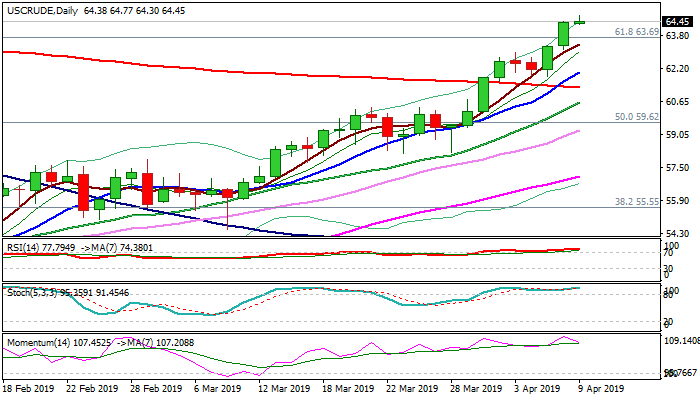Click the 28 Mar 2019 date label
This screenshot has width=700, height=400.
(x=468, y=388)
